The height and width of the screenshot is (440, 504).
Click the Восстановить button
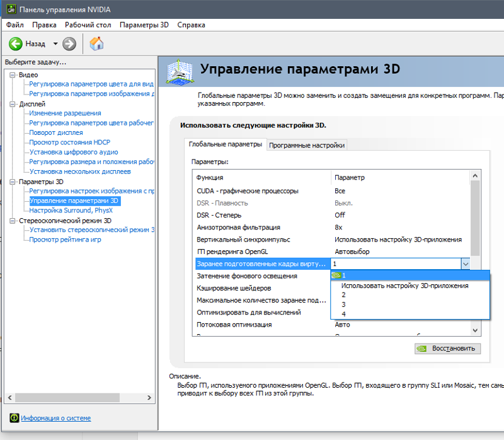pos(447,349)
